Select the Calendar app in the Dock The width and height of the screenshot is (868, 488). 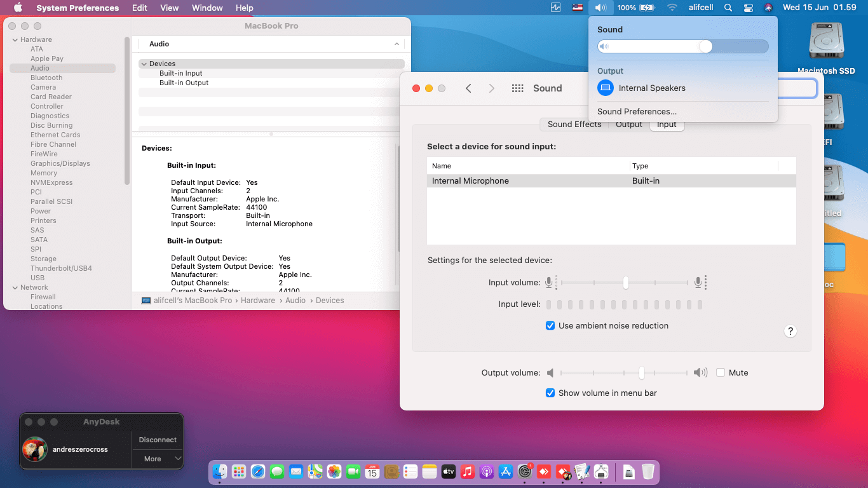(x=372, y=472)
